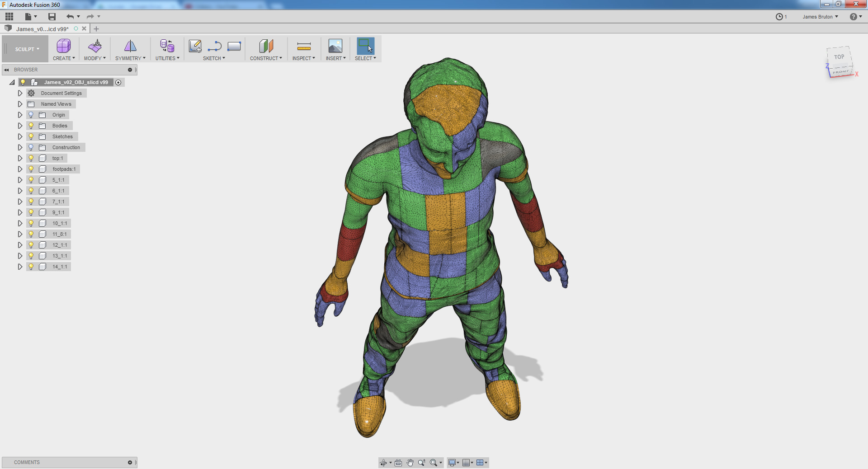Click the TOP face of view cube

(x=839, y=57)
